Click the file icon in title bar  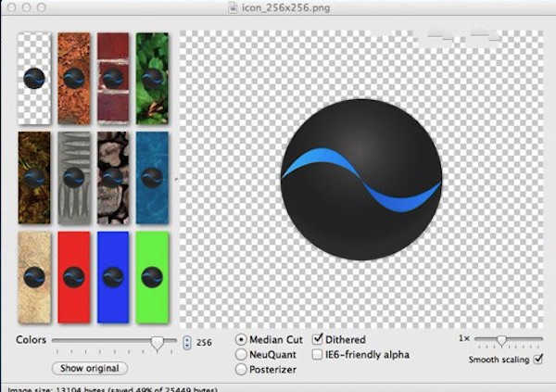tap(233, 7)
